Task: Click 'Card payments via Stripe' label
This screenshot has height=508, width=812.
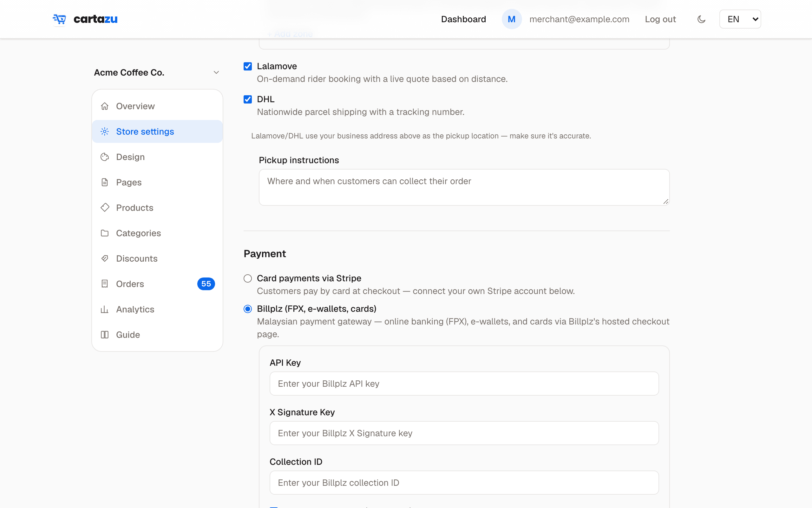Action: tap(309, 278)
